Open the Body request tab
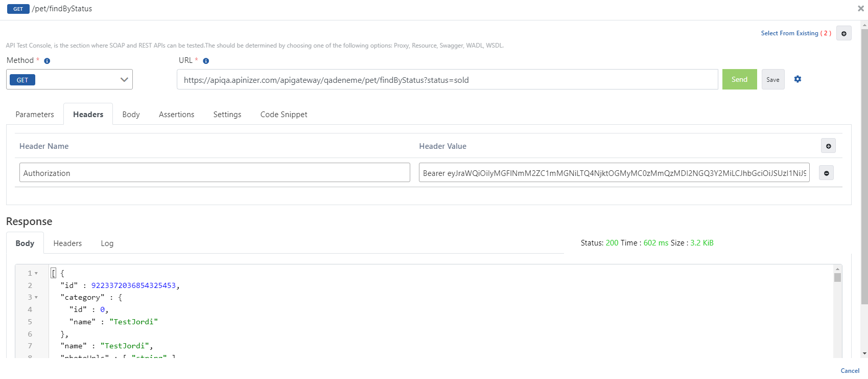The height and width of the screenshot is (379, 868). click(x=131, y=115)
